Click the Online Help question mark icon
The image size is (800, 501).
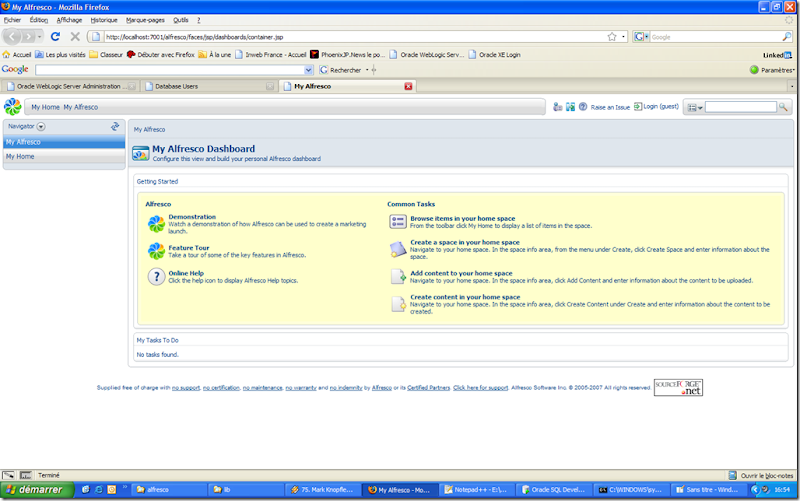pos(156,277)
